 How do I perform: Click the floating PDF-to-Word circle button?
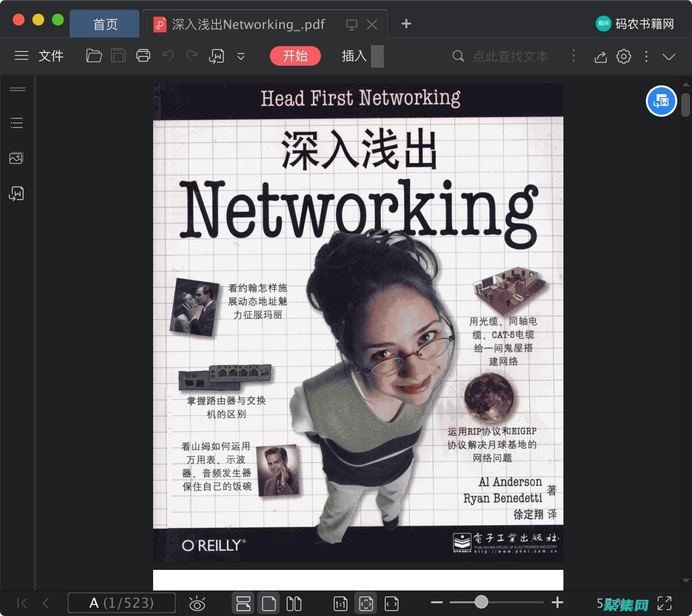coord(661,101)
